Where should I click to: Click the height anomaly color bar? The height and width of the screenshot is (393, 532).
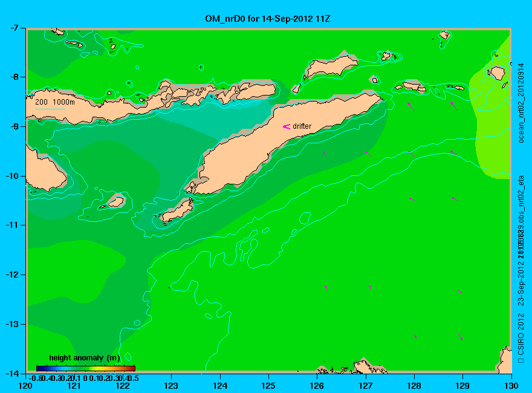tap(86, 368)
